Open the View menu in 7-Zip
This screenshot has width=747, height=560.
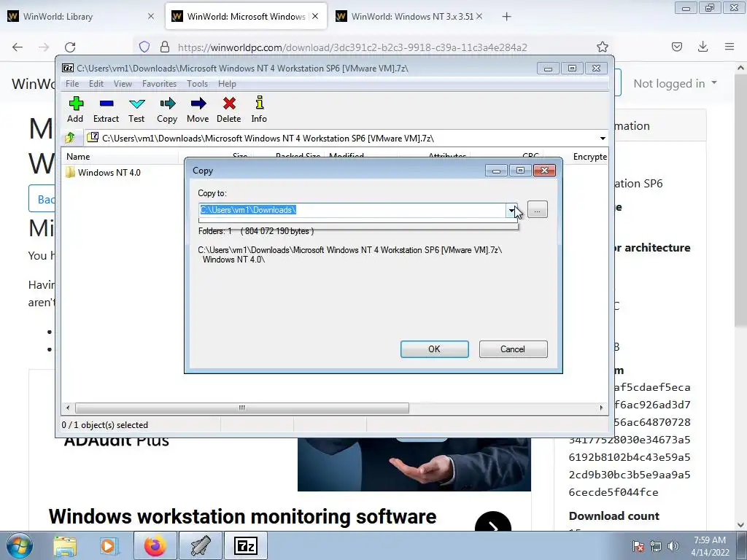coord(123,84)
